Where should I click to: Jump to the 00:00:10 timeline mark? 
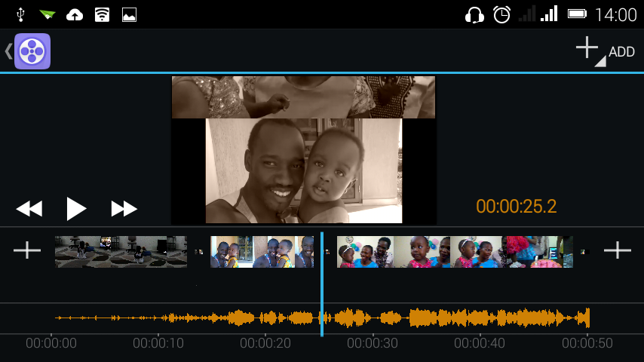click(158, 343)
